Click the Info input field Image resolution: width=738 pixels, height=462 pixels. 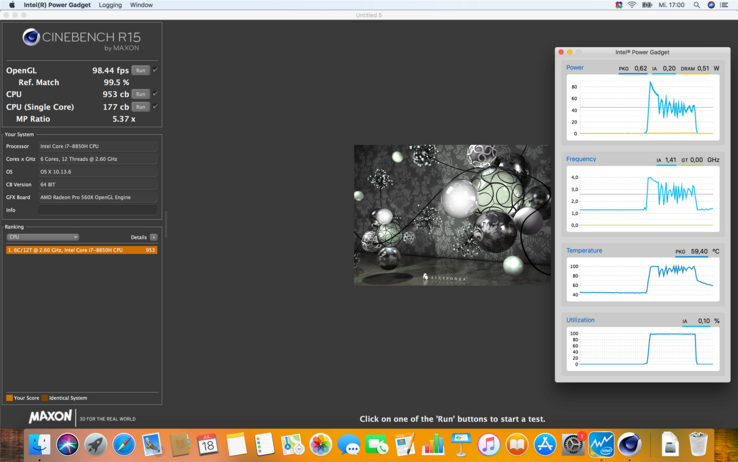coord(98,210)
